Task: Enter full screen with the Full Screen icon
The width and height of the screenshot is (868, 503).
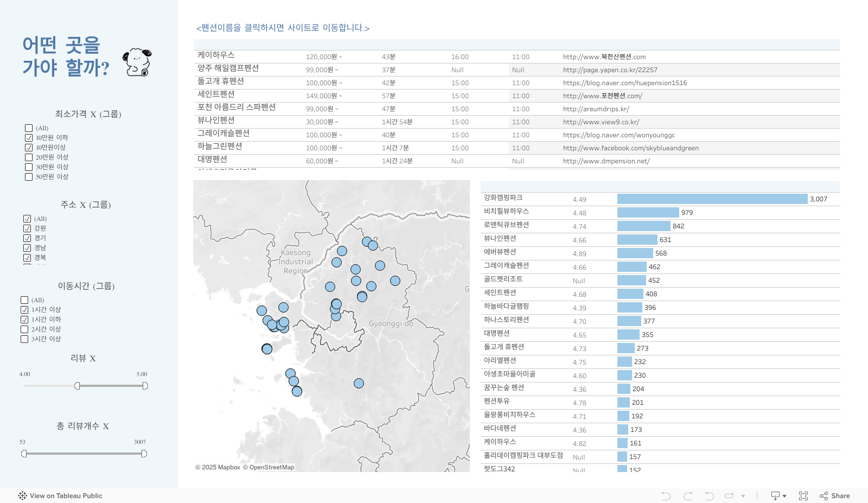Action: [803, 496]
